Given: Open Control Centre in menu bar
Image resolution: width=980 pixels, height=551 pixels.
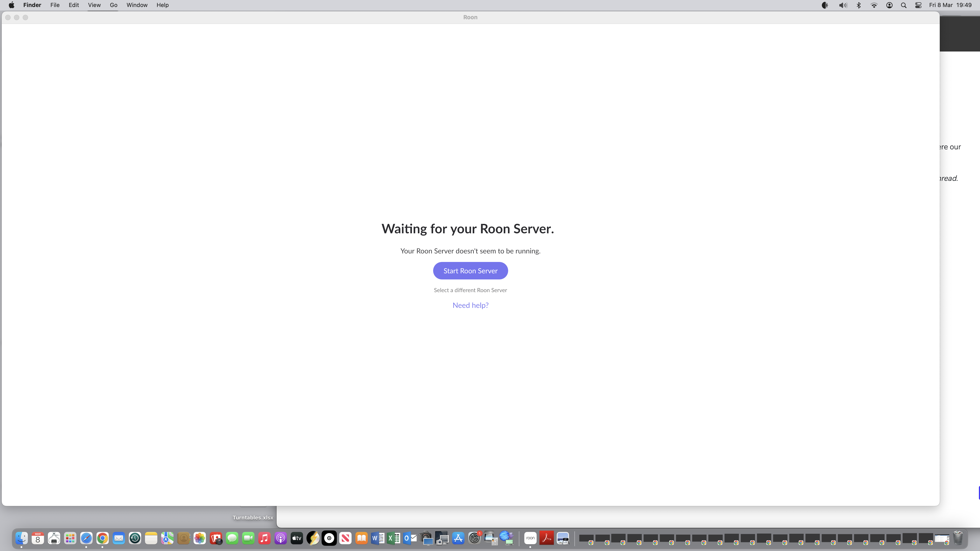Looking at the screenshot, I should (x=918, y=5).
